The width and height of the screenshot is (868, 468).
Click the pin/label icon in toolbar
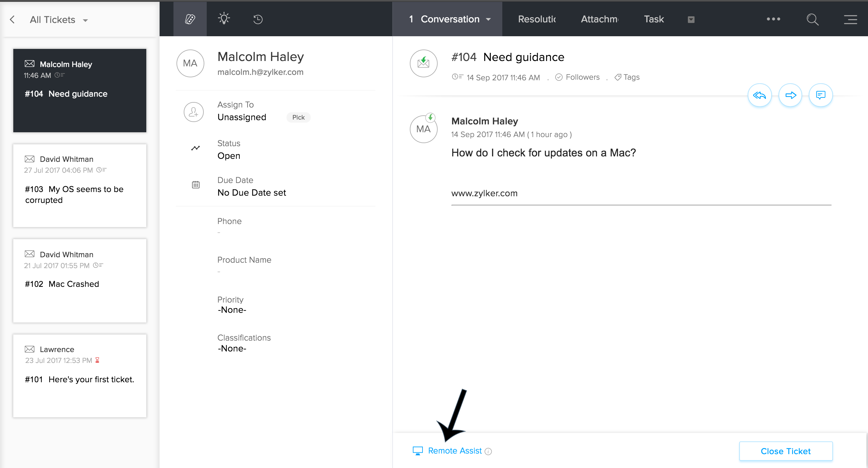tap(190, 19)
